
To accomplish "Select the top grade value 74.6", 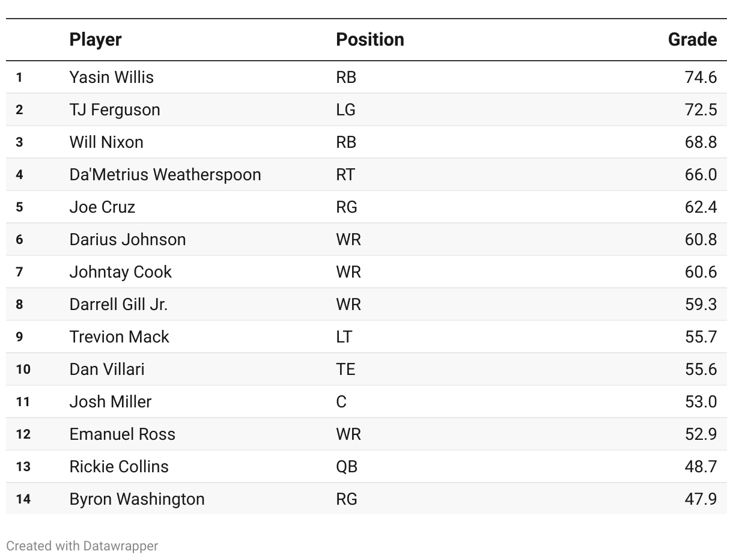I will [x=701, y=78].
